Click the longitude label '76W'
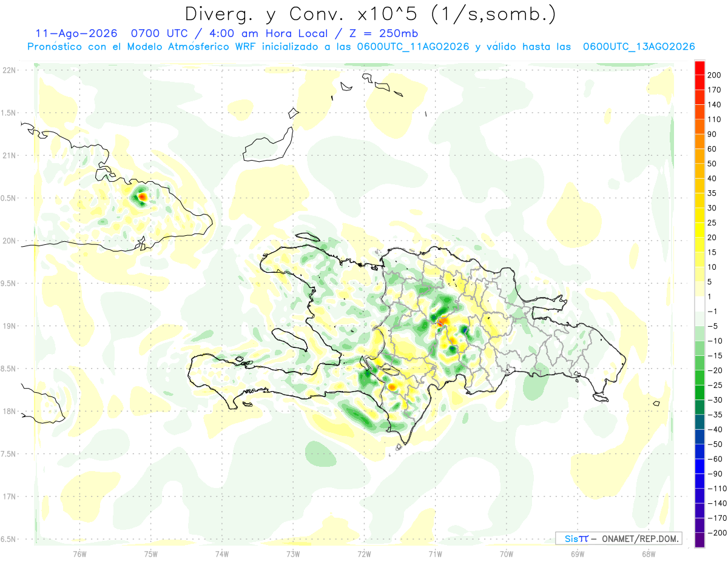 pyautogui.click(x=79, y=553)
